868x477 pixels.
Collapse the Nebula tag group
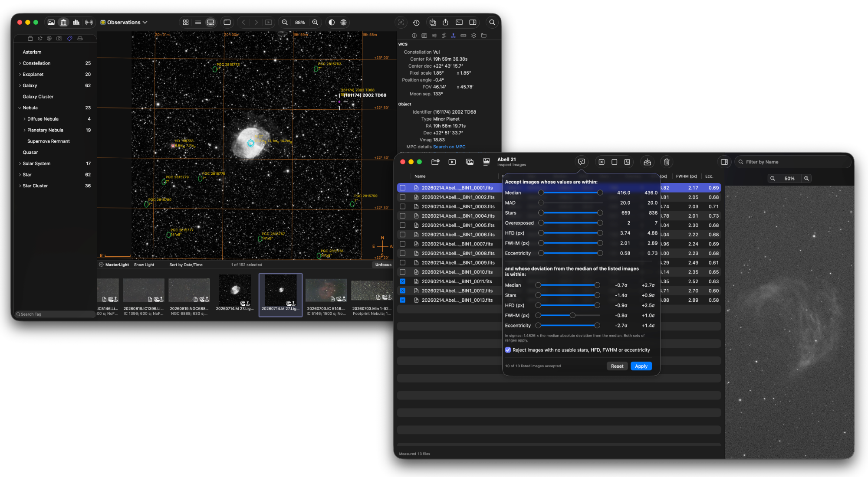click(x=20, y=108)
